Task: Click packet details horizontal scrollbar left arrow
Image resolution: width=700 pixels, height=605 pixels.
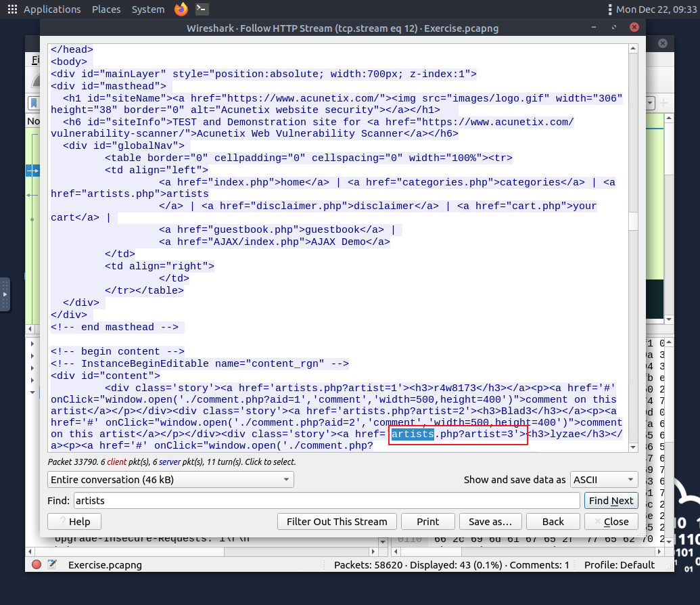Action: pos(30,552)
